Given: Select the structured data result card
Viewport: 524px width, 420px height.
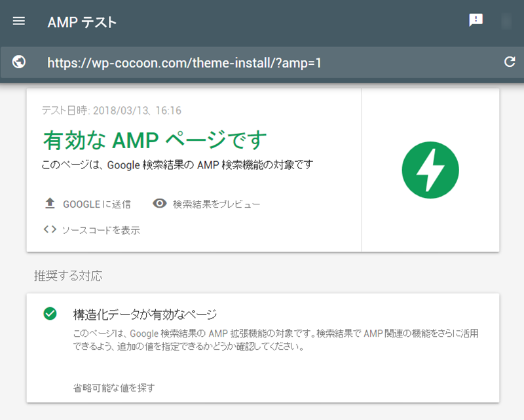Looking at the screenshot, I should point(262,347).
